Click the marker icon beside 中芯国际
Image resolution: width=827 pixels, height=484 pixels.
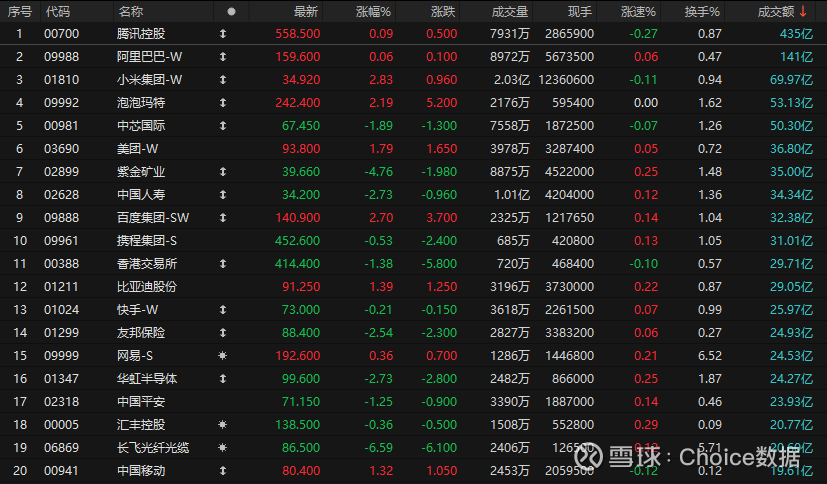tap(223, 125)
